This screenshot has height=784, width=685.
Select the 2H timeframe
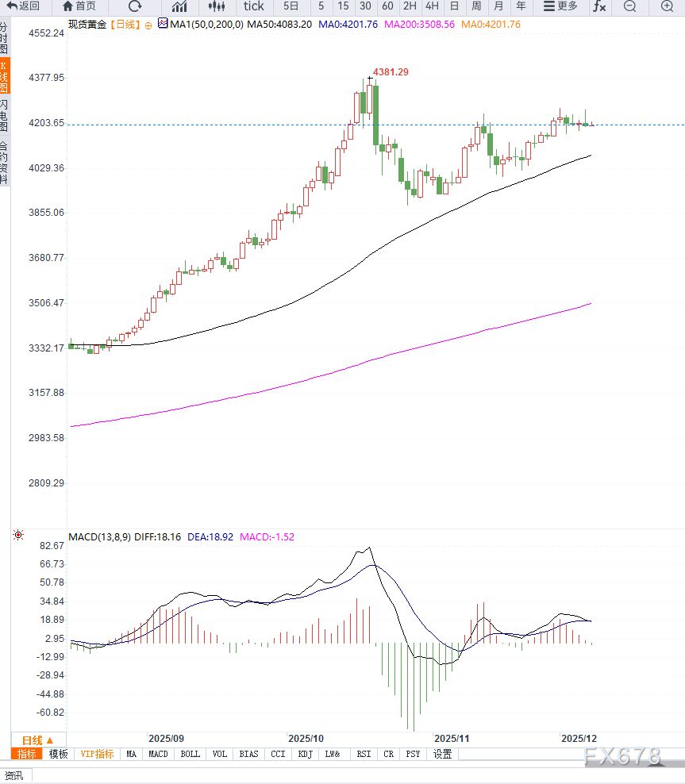point(410,6)
